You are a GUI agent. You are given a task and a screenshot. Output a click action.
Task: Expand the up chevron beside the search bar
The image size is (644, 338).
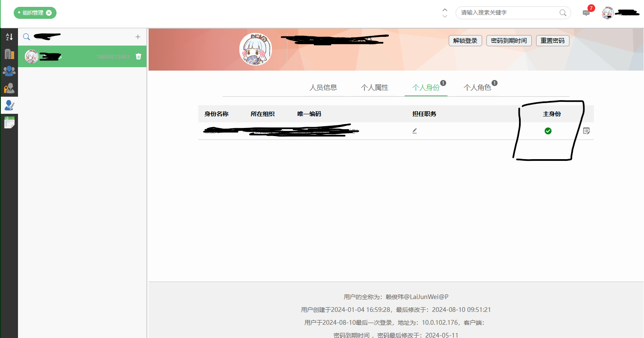coord(444,9)
